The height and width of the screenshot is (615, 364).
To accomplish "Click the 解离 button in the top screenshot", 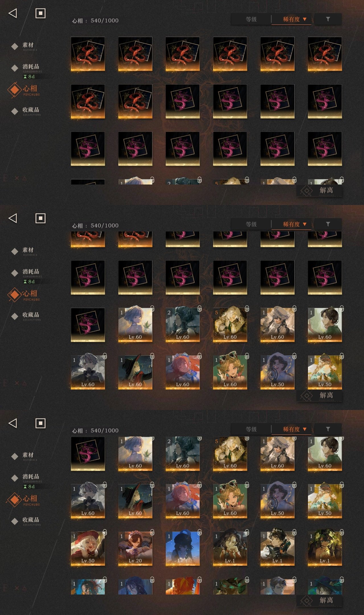I will pyautogui.click(x=319, y=190).
